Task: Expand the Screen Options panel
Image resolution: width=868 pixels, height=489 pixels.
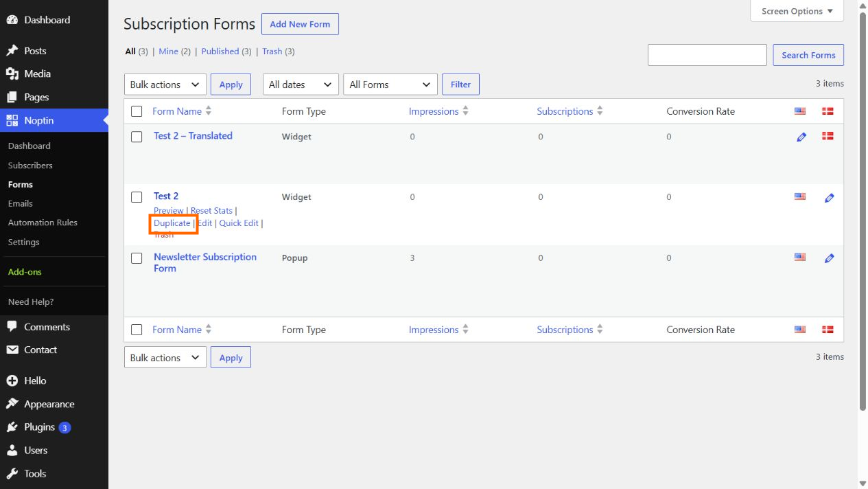Action: click(797, 11)
